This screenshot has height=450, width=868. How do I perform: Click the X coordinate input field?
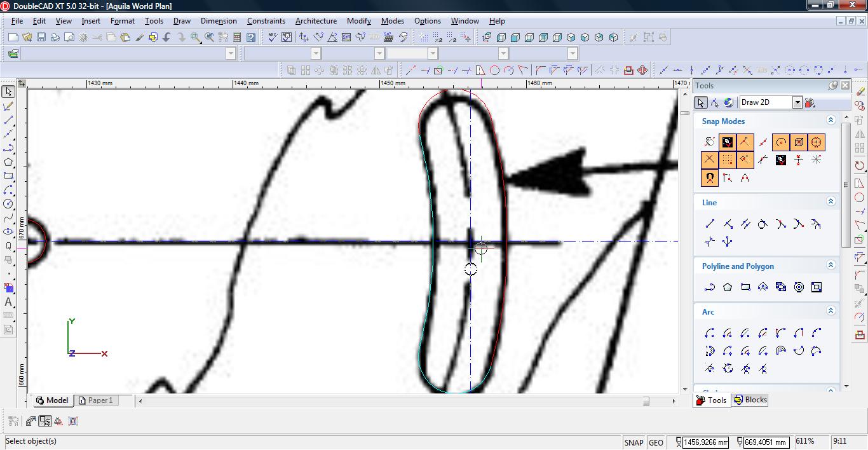click(705, 442)
